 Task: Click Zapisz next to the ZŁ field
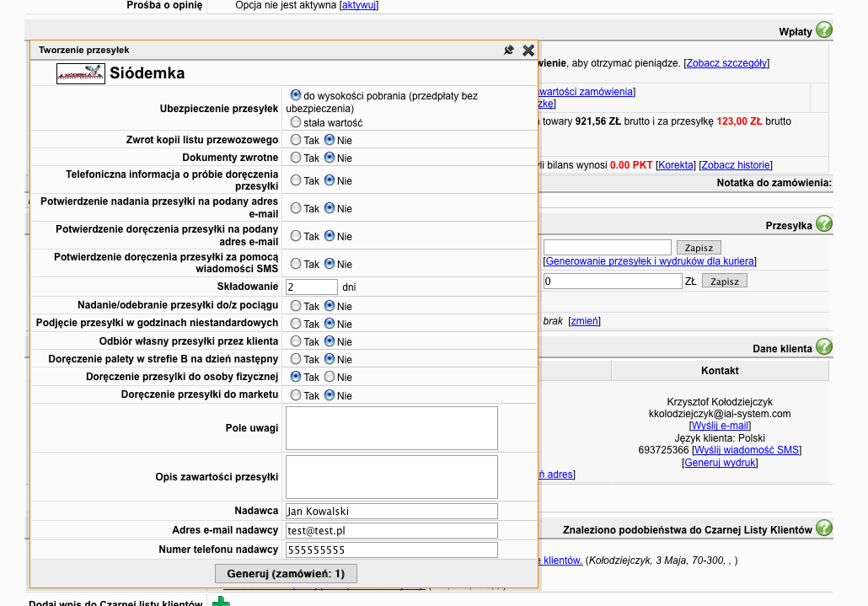tap(725, 282)
